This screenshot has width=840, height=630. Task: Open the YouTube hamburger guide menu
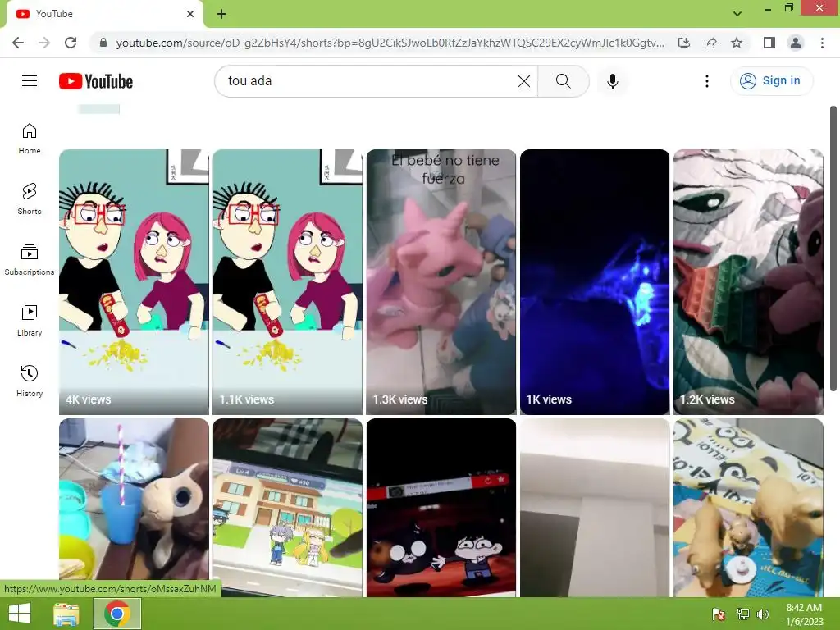click(x=30, y=81)
